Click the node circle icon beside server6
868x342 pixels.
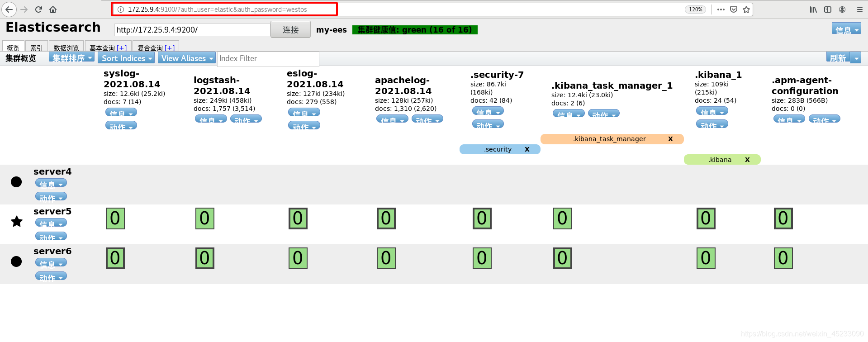coord(16,261)
